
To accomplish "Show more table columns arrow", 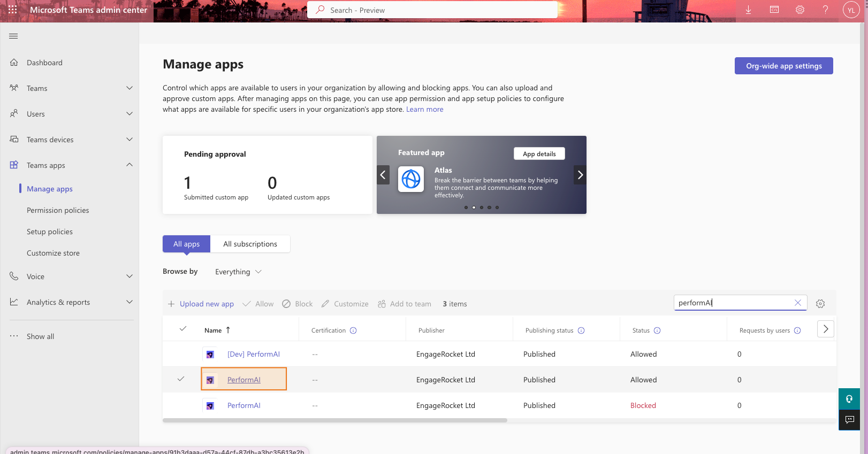I will tap(826, 329).
